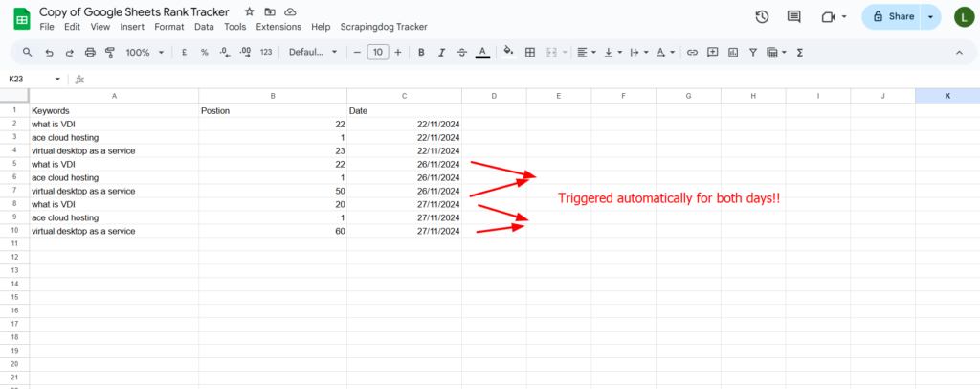Redo the last action

tap(69, 53)
